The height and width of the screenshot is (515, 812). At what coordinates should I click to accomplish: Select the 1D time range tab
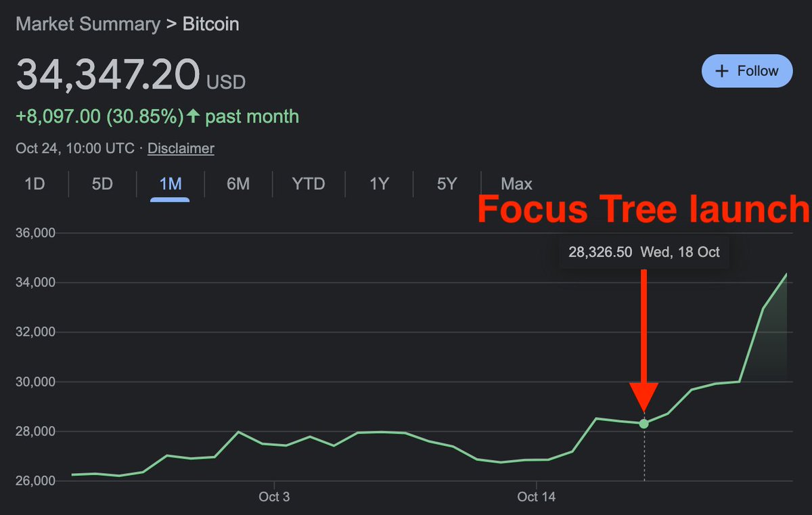pyautogui.click(x=35, y=183)
